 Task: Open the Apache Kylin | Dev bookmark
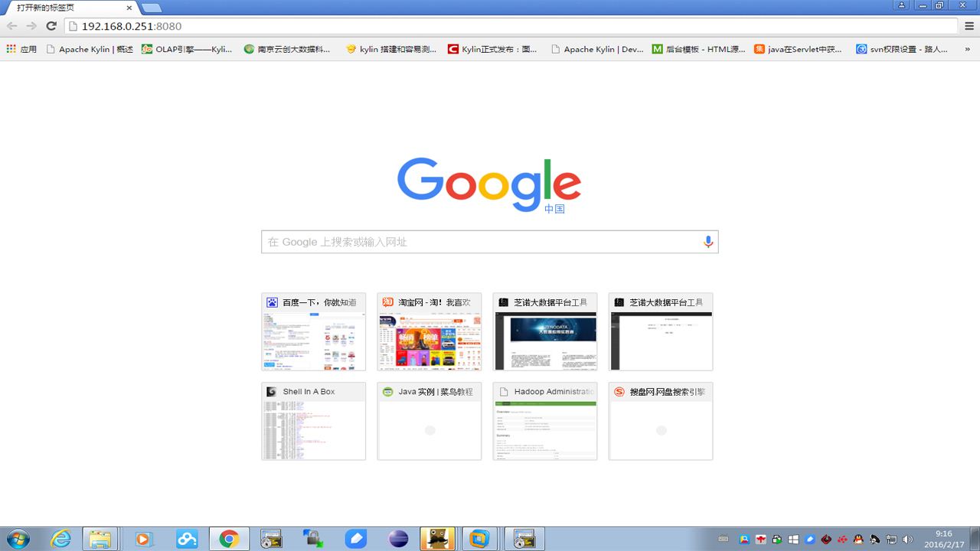(597, 49)
